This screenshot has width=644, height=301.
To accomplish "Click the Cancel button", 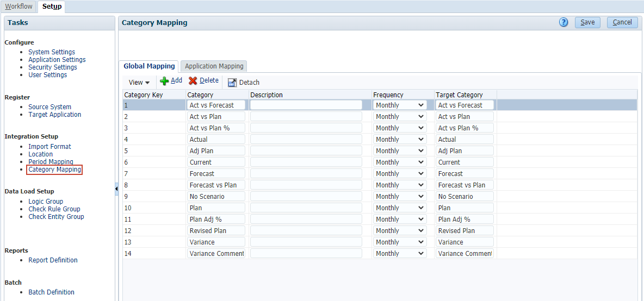I will [x=622, y=23].
